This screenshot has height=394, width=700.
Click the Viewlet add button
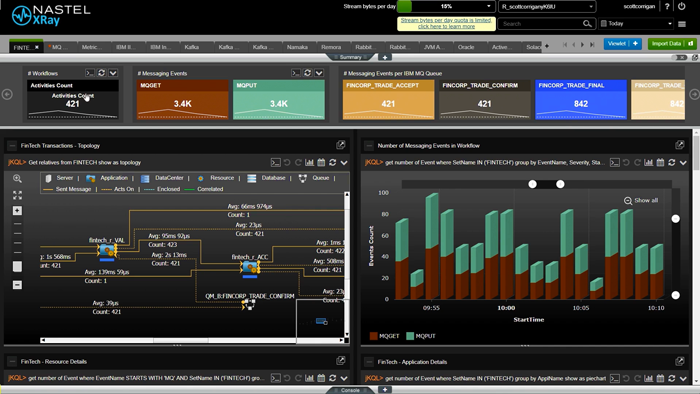click(622, 43)
